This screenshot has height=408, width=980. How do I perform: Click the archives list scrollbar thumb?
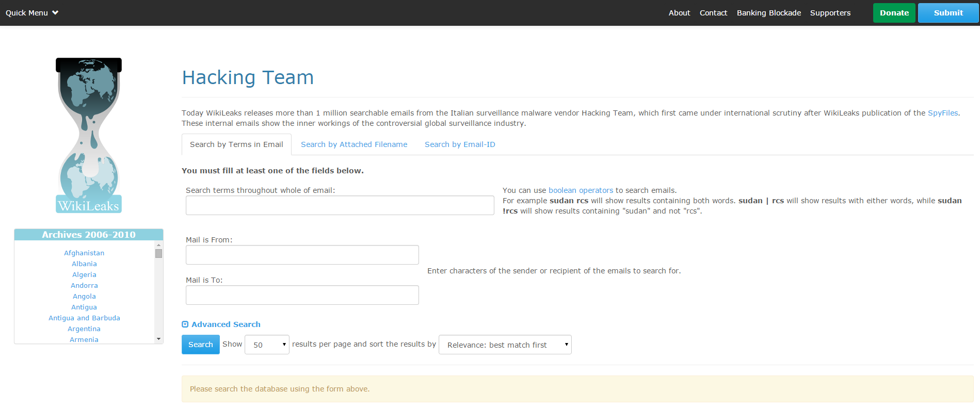158,253
